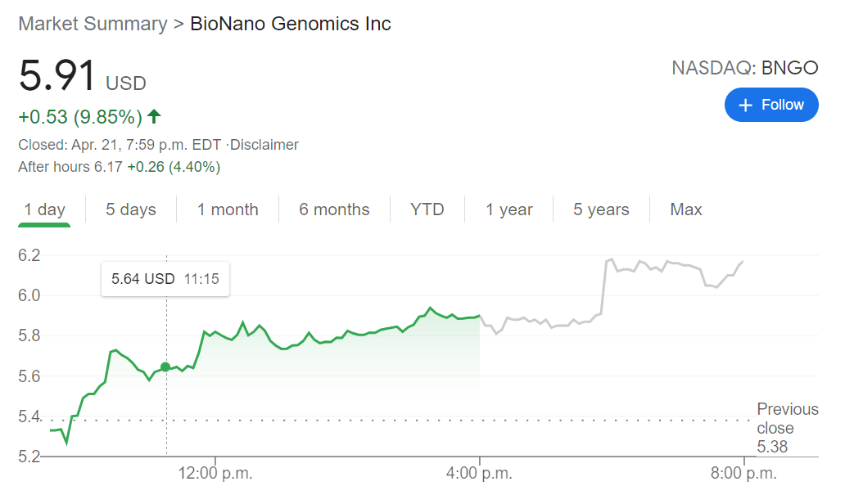Screen dimensions: 845x504
Task: Navigate back via the Market Summary breadcrumb
Action: [92, 24]
